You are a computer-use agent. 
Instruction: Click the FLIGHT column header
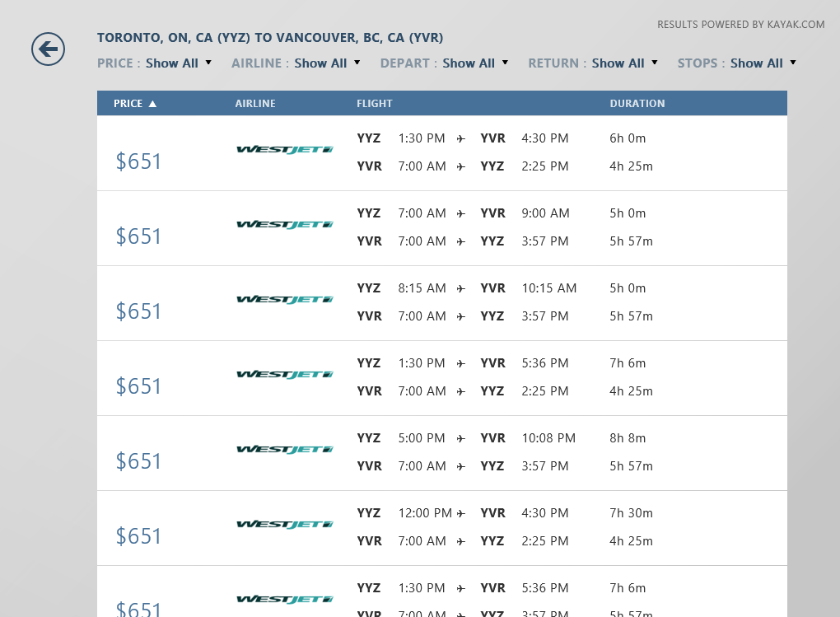(375, 104)
